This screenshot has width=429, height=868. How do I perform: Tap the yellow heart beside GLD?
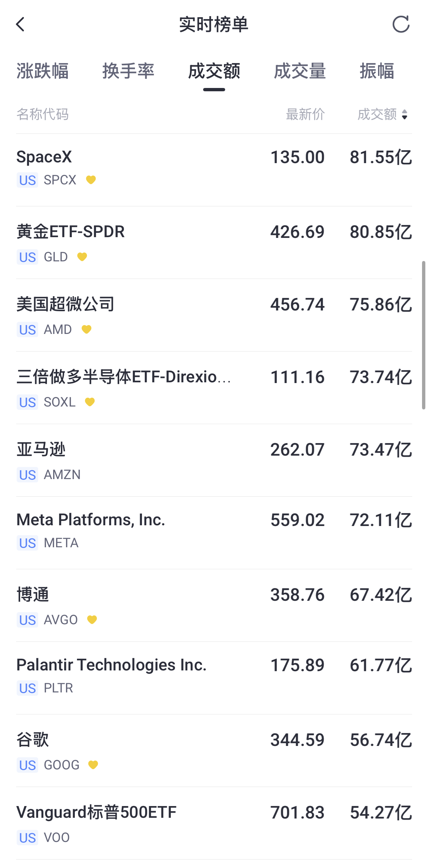82,257
